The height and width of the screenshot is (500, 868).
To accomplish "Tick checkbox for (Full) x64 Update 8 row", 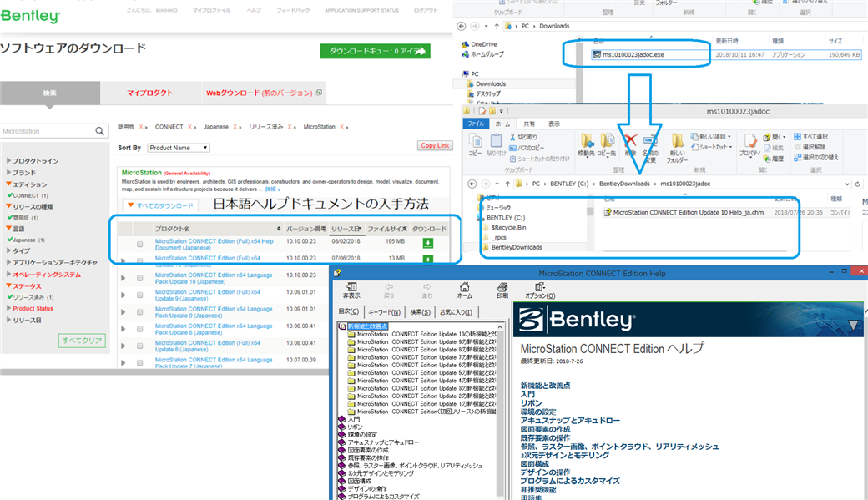I will pyautogui.click(x=140, y=346).
